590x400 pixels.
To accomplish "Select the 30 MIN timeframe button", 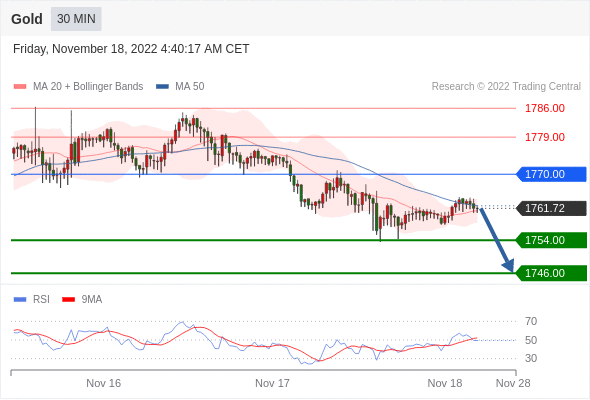I will click(x=76, y=19).
